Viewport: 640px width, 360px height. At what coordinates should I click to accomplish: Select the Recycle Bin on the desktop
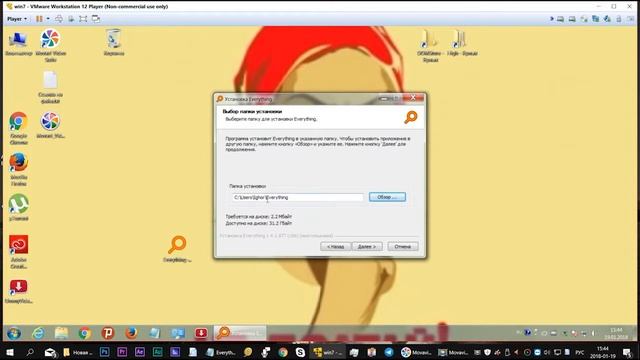coord(113,42)
